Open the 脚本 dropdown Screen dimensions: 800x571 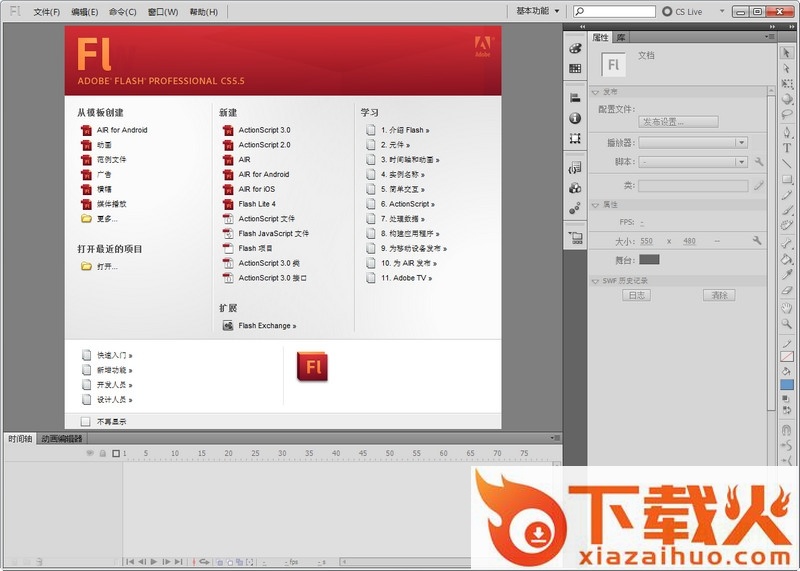[693, 162]
